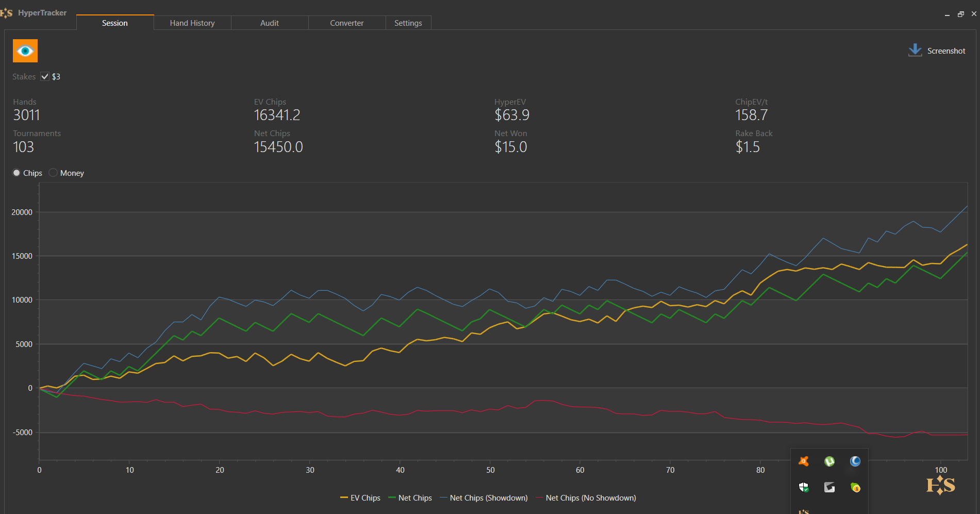
Task: Toggle the green Net Chips legend entry
Action: coord(410,498)
